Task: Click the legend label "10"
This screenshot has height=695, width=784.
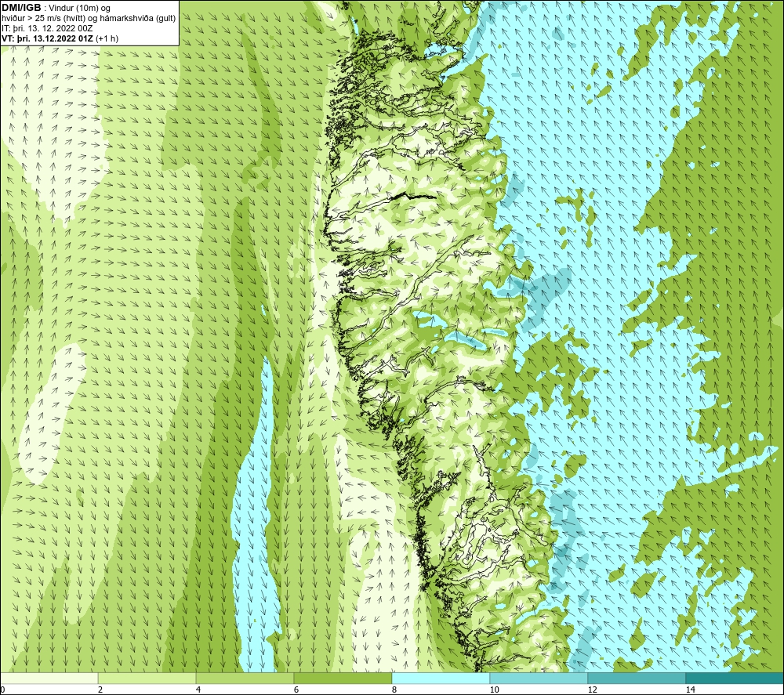Action: click(494, 690)
